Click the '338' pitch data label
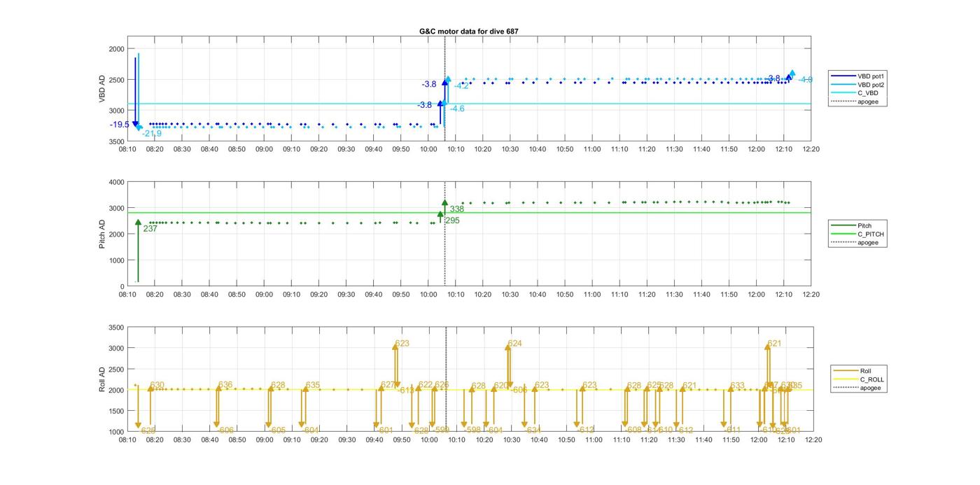 tap(456, 209)
